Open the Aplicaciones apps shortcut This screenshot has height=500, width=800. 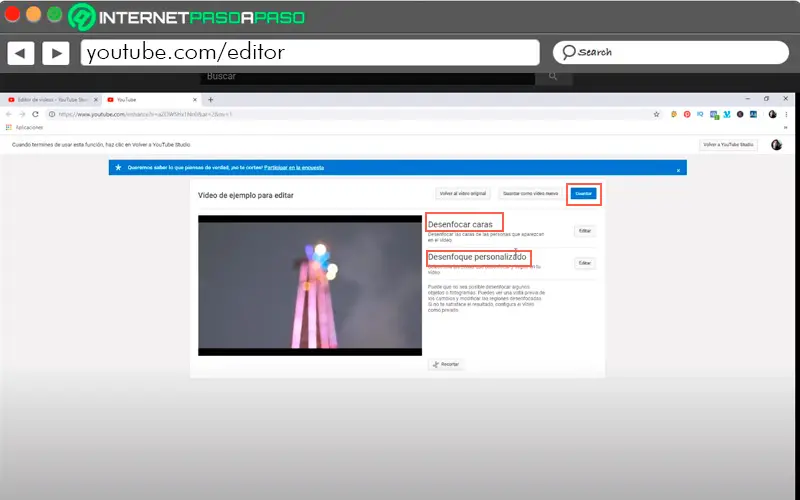tap(24, 128)
